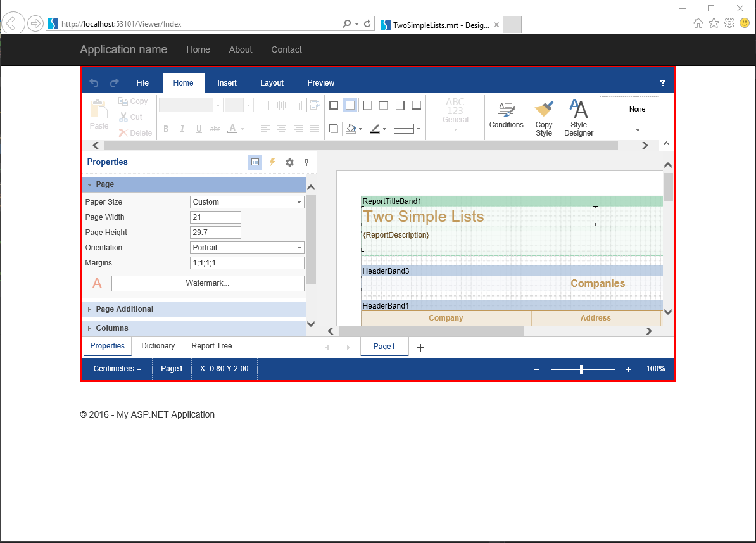Click the Redo arrow icon
The width and height of the screenshot is (756, 543).
pos(114,83)
